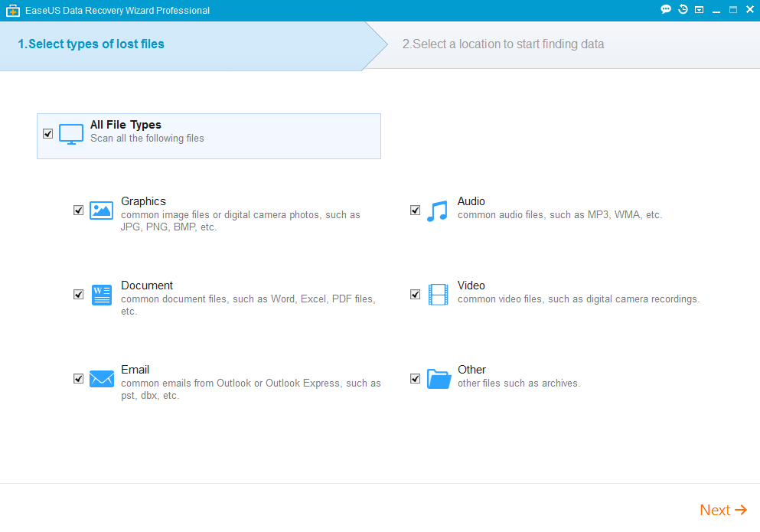Open the title bar dropdown menu icon
This screenshot has height=532, width=760.
pyautogui.click(x=699, y=10)
